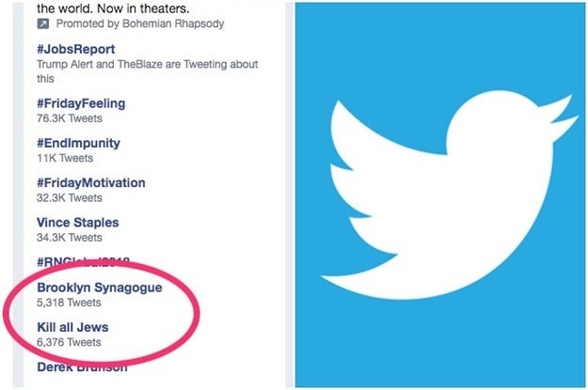Open the #EndImpunity trend
The width and height of the screenshot is (588, 390).
[78, 143]
